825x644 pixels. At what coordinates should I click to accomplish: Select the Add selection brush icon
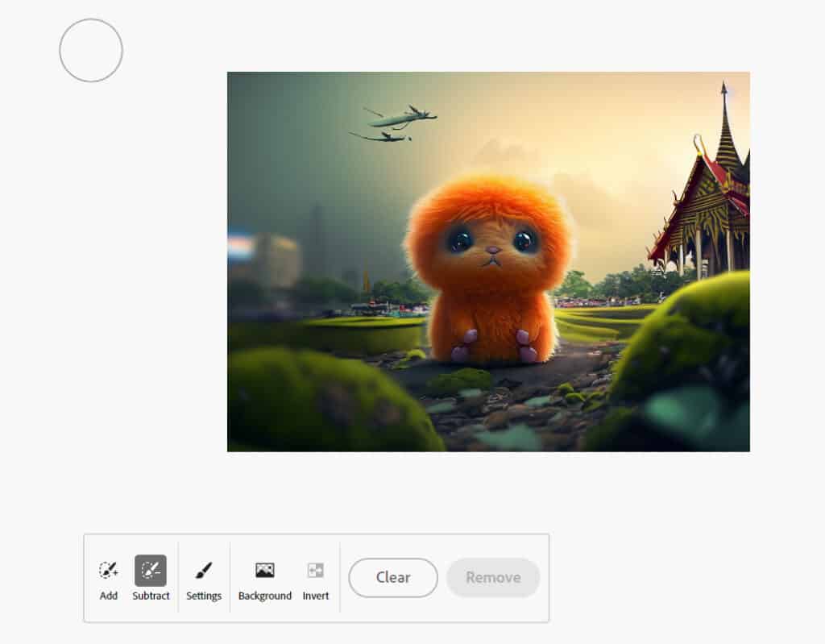pos(109,570)
